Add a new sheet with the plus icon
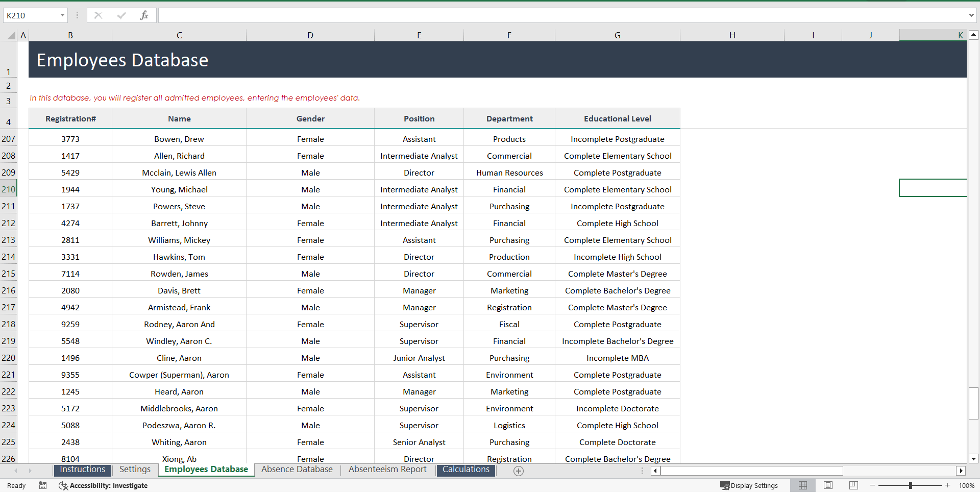This screenshot has width=980, height=493. tap(519, 471)
